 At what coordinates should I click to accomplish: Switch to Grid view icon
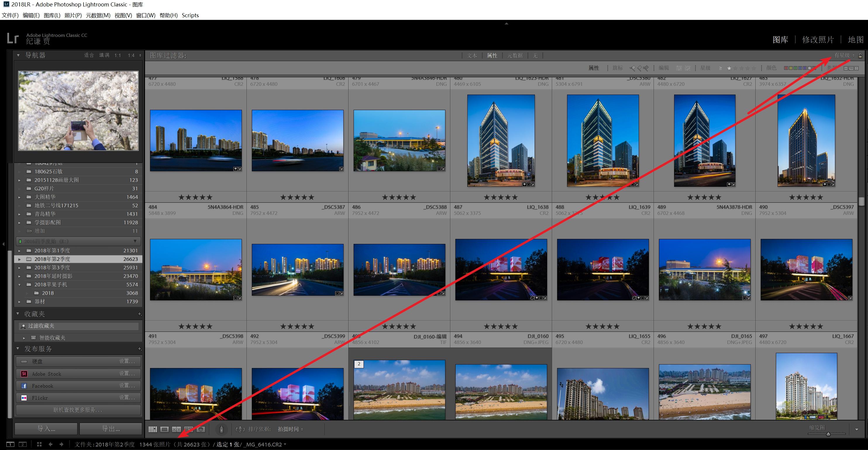click(x=153, y=429)
